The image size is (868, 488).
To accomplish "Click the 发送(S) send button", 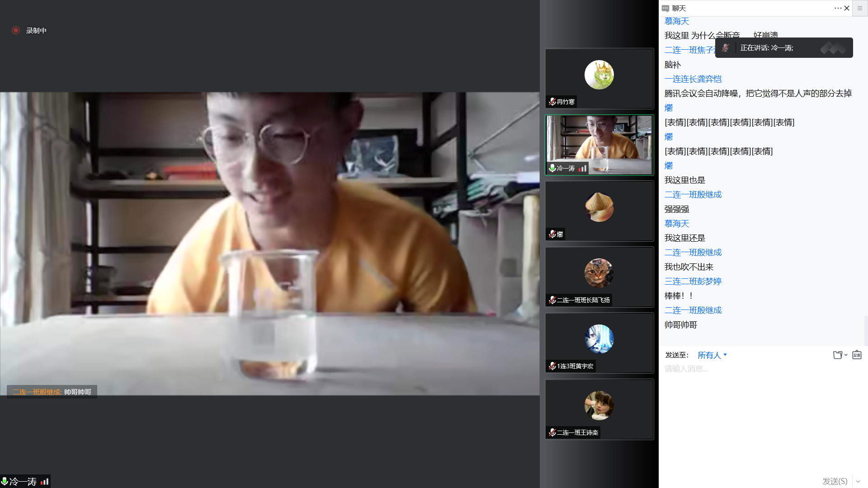I will coord(835,481).
